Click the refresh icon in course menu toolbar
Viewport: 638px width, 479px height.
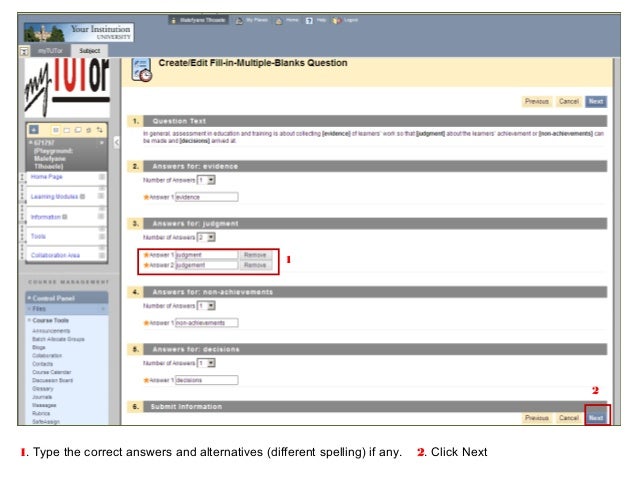point(89,130)
